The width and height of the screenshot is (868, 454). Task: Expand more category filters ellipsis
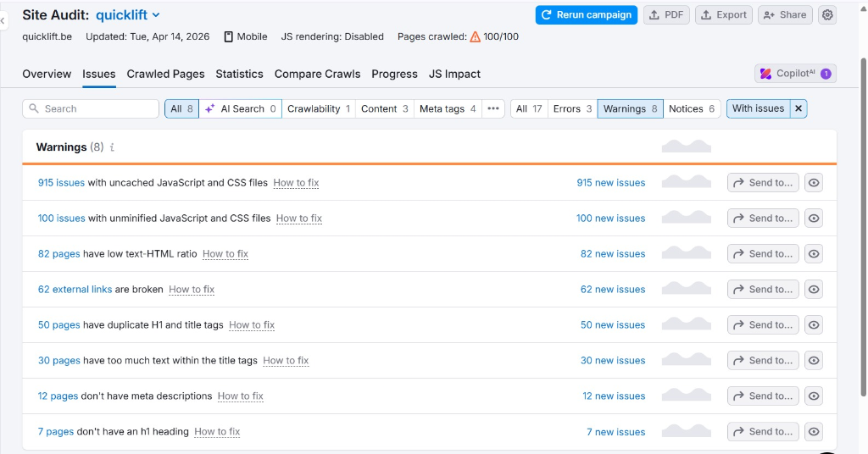click(493, 108)
